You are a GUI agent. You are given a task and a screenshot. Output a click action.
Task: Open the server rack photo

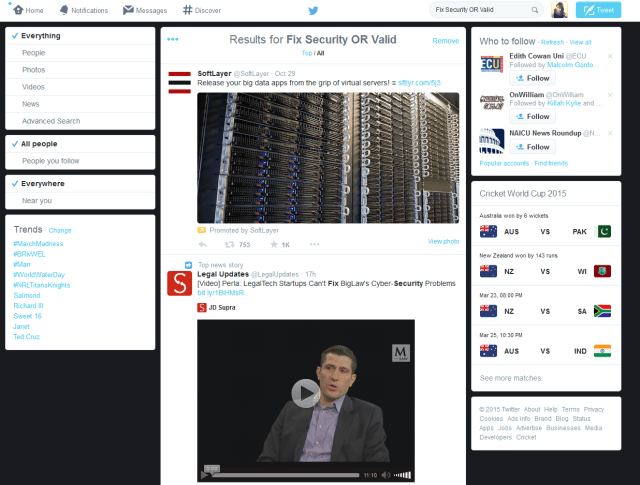click(x=328, y=158)
